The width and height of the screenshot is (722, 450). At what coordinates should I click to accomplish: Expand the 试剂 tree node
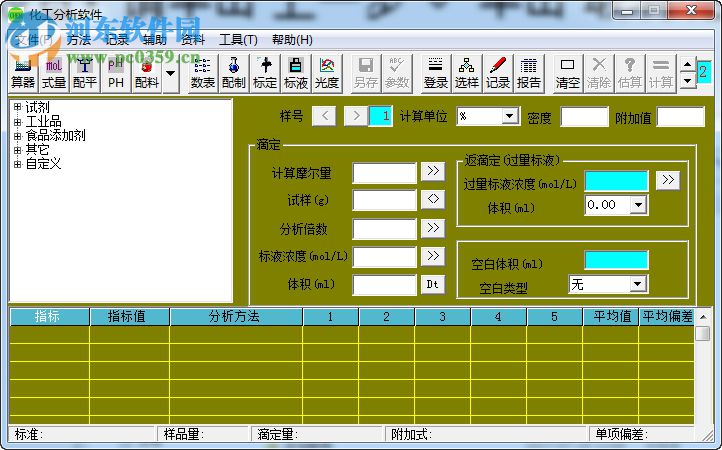17,107
